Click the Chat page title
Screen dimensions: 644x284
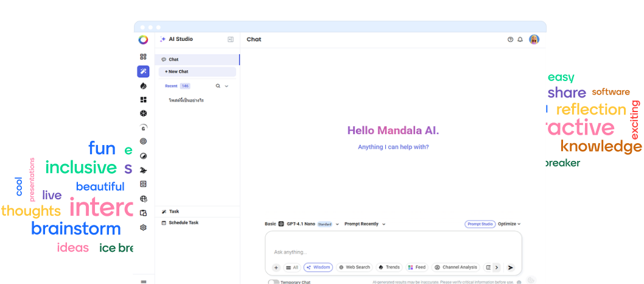(254, 40)
